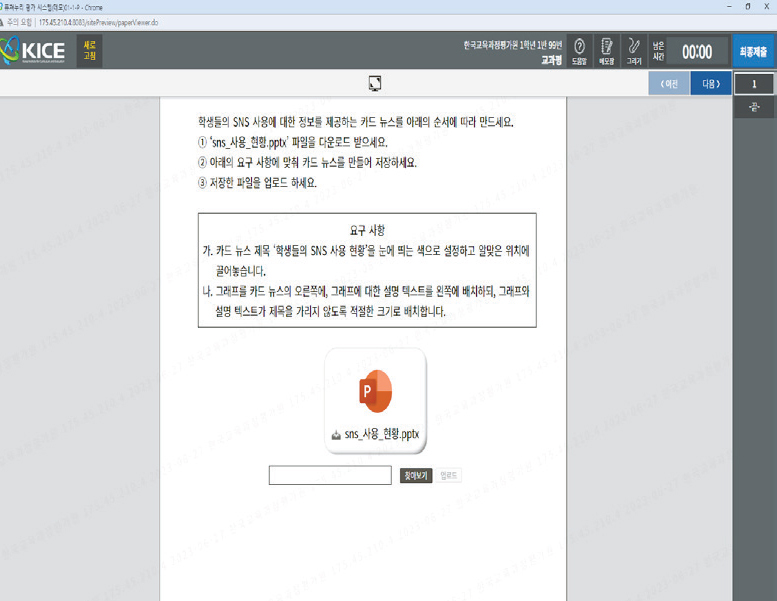Go to the previous question with 이전

coord(669,83)
